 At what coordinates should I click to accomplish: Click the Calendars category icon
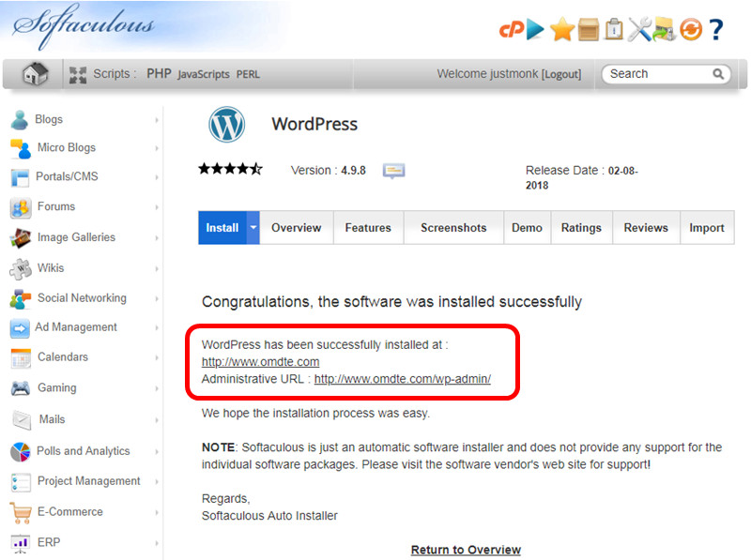click(21, 358)
